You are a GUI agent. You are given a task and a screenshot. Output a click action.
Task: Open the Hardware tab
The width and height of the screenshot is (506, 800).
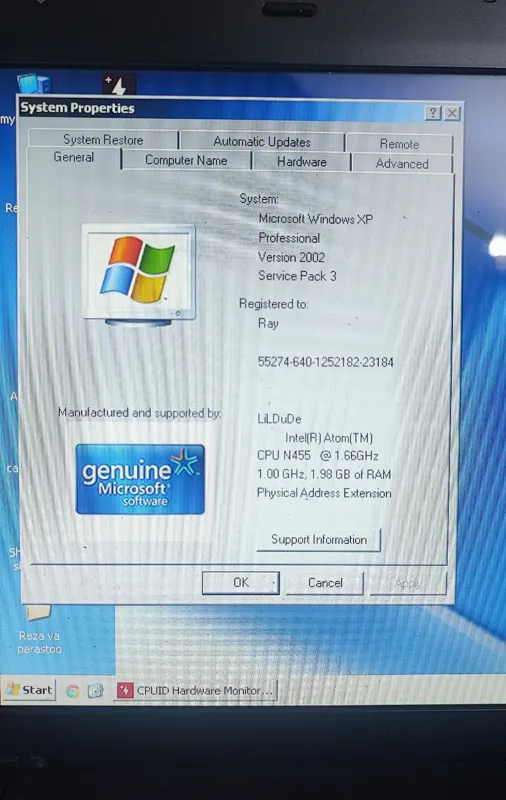(x=301, y=162)
